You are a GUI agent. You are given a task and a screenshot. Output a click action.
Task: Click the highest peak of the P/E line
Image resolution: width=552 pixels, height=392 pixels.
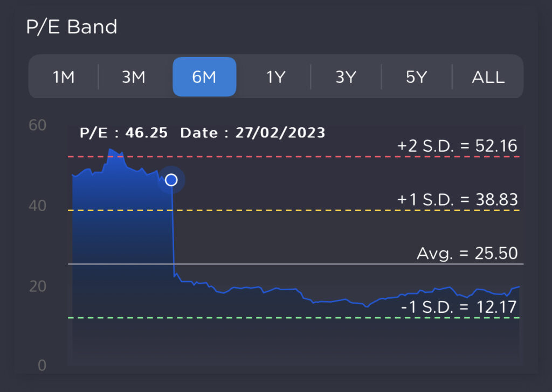[111, 150]
